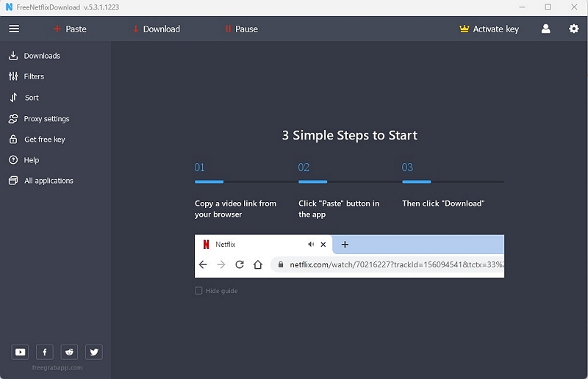Click the Twitter social icon

tap(94, 352)
